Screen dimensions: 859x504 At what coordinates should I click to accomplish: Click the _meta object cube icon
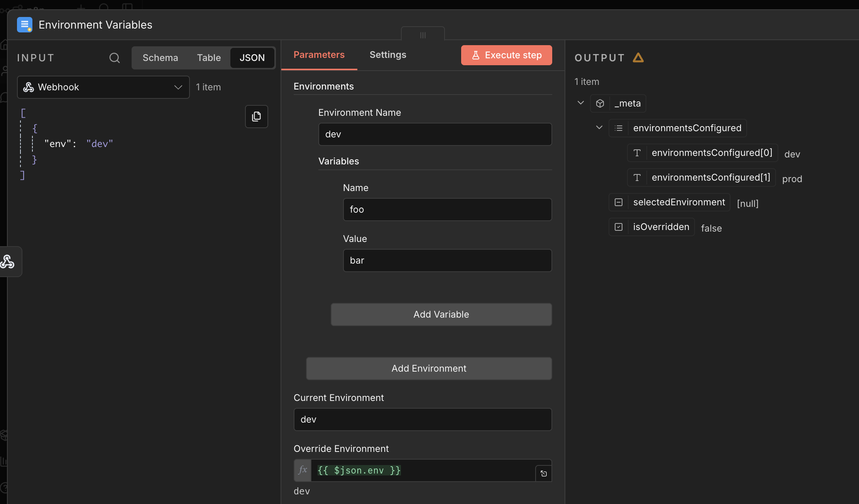tap(600, 103)
